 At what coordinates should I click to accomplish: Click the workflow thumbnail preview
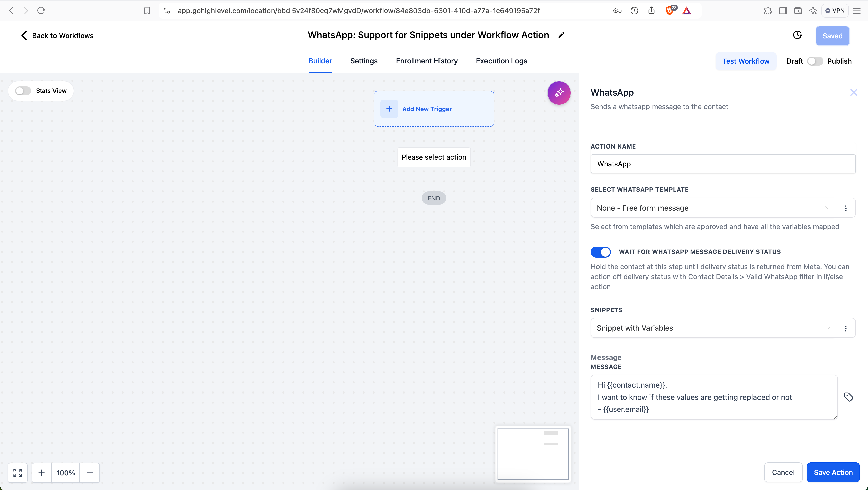tap(532, 454)
